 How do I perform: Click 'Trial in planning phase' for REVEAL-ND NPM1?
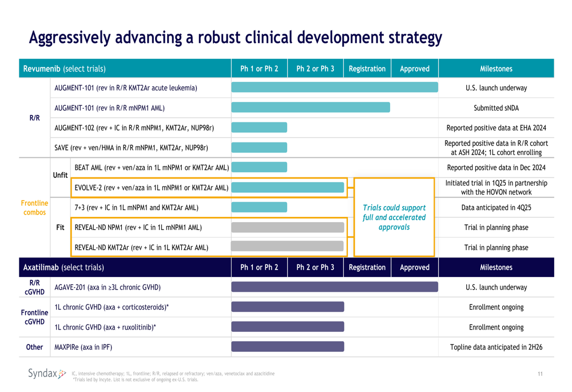pyautogui.click(x=496, y=227)
